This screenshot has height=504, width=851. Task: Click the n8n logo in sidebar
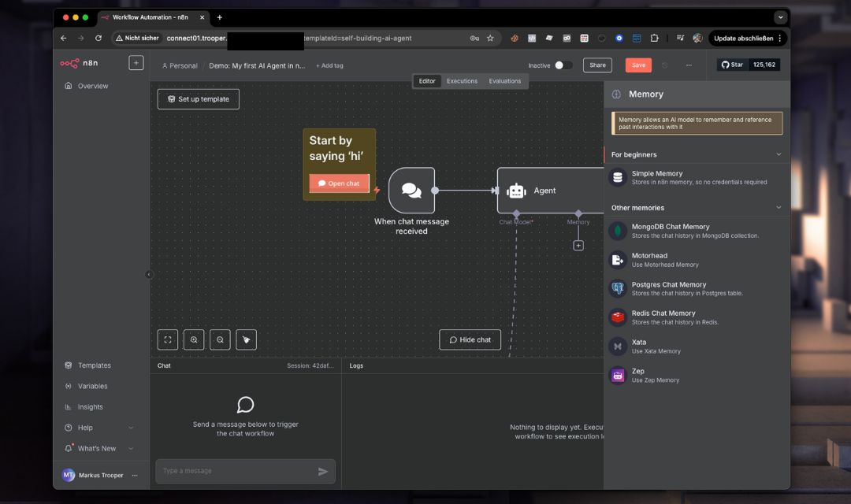pos(80,63)
